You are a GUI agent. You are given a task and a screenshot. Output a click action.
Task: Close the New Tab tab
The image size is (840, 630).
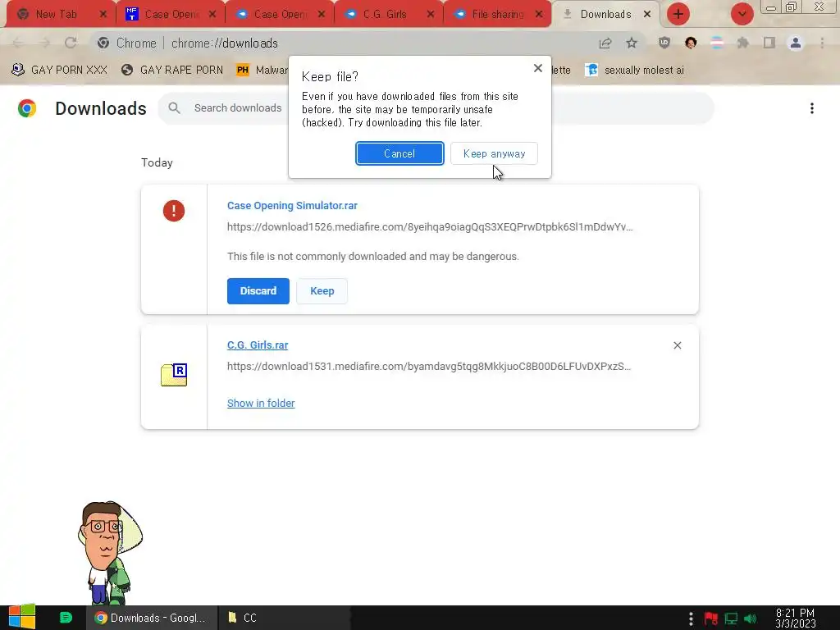pyautogui.click(x=103, y=15)
